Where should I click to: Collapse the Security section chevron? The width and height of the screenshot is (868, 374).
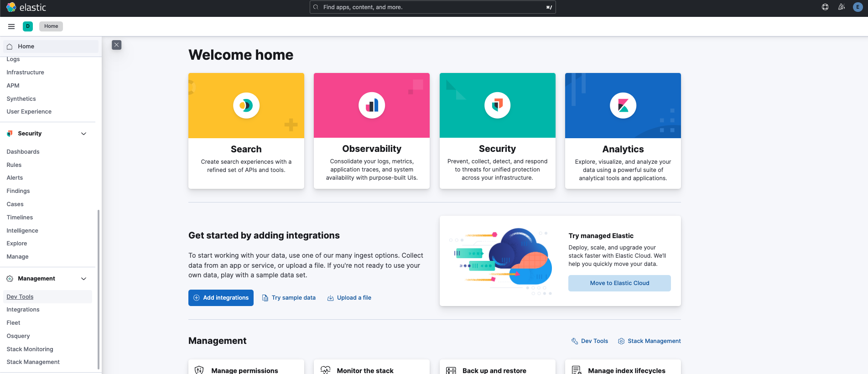(83, 134)
